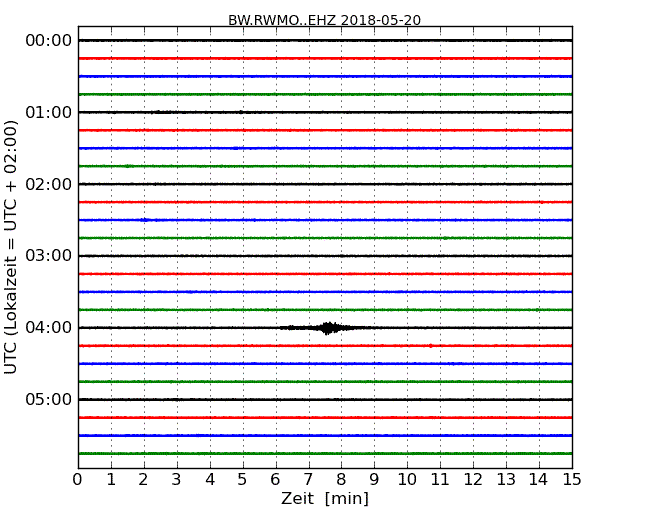Click x-axis tick label 5
This screenshot has width=650, height=520.
[x=243, y=480]
